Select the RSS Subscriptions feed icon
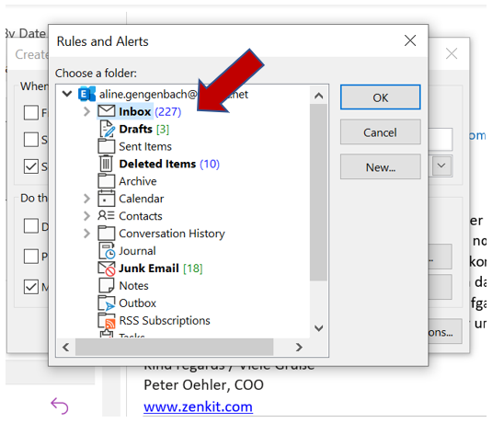 [x=107, y=321]
